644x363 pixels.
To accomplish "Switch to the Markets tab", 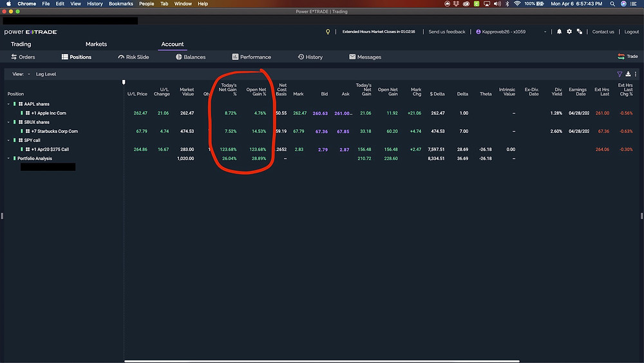I will click(96, 44).
